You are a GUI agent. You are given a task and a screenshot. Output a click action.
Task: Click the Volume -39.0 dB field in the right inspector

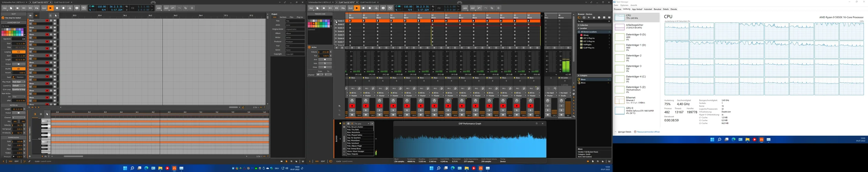324,52
